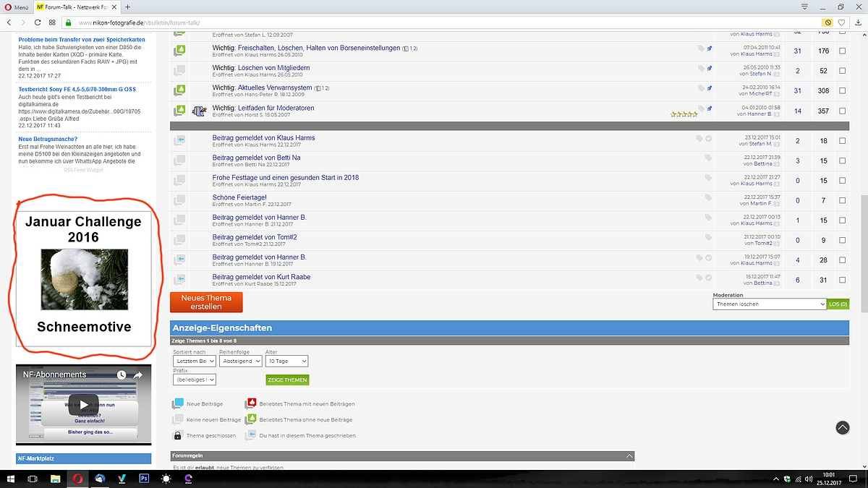Open the tab menu icon in title bar

804,7
